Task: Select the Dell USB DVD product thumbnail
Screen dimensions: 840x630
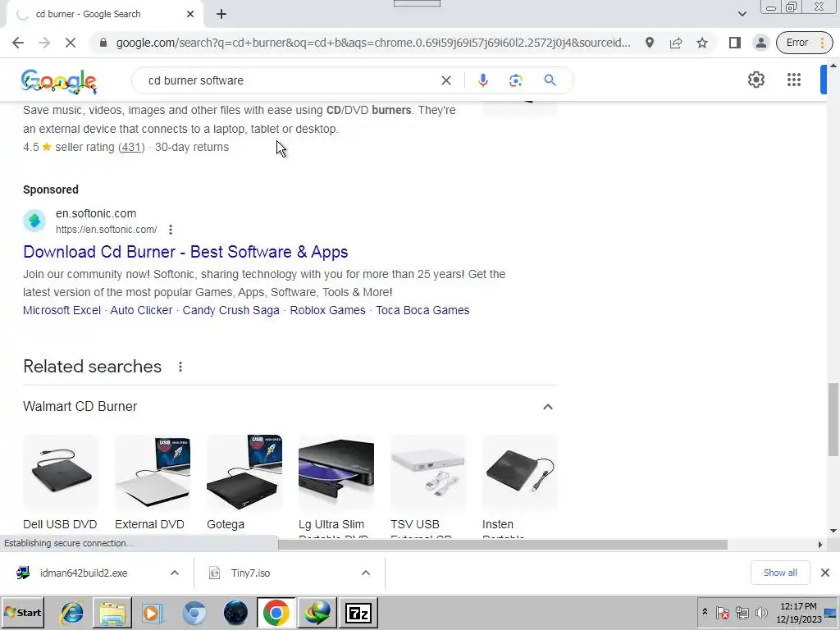Action: [61, 472]
